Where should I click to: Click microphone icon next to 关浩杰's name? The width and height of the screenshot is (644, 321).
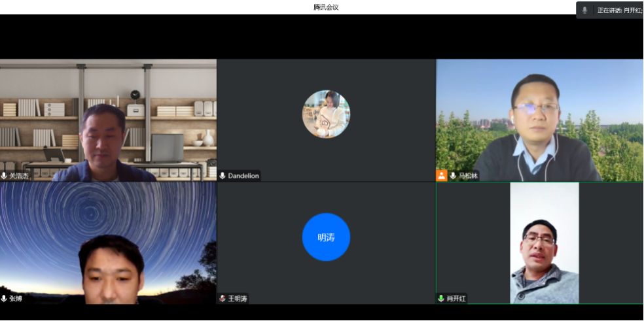click(x=5, y=176)
